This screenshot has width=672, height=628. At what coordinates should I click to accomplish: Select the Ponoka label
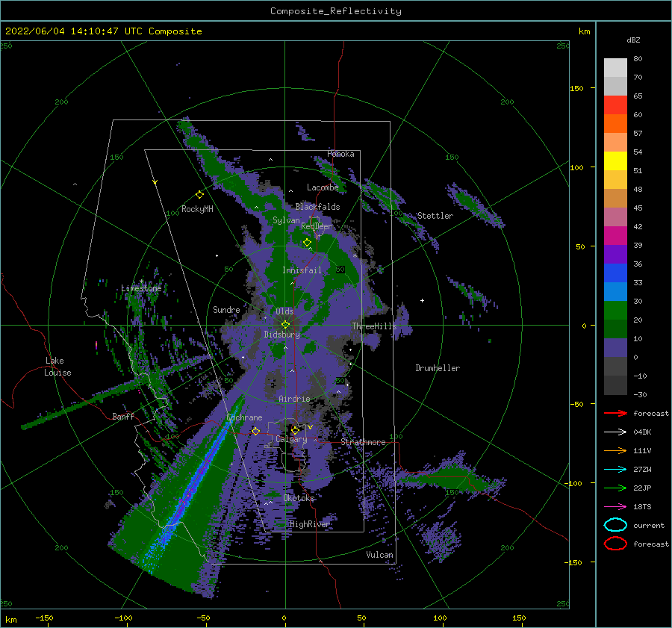340,154
